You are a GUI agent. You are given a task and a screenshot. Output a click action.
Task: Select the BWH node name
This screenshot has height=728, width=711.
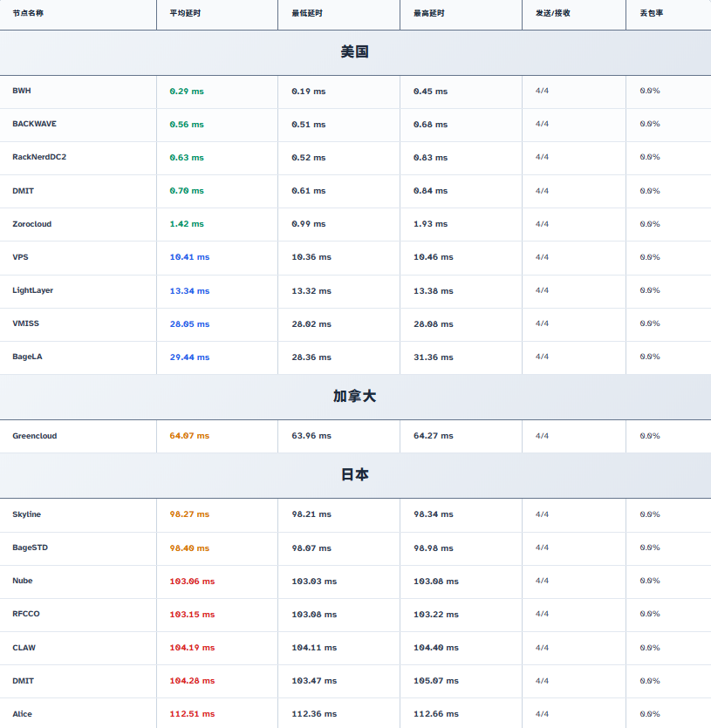22,91
